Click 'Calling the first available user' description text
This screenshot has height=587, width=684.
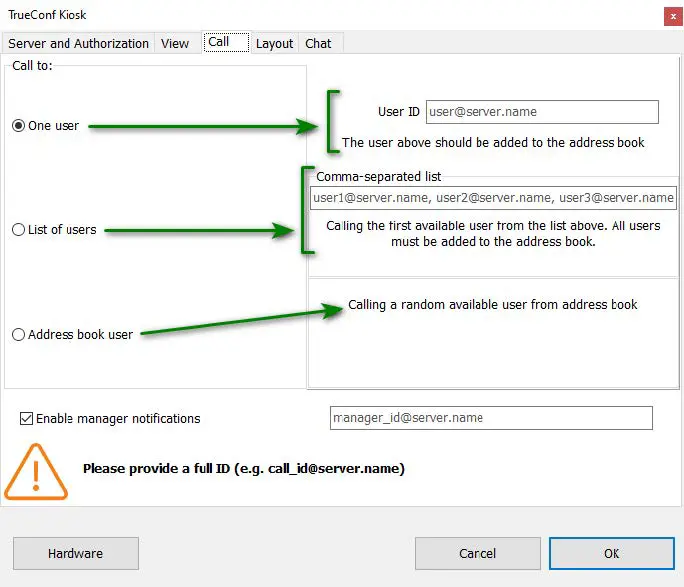pyautogui.click(x=493, y=234)
